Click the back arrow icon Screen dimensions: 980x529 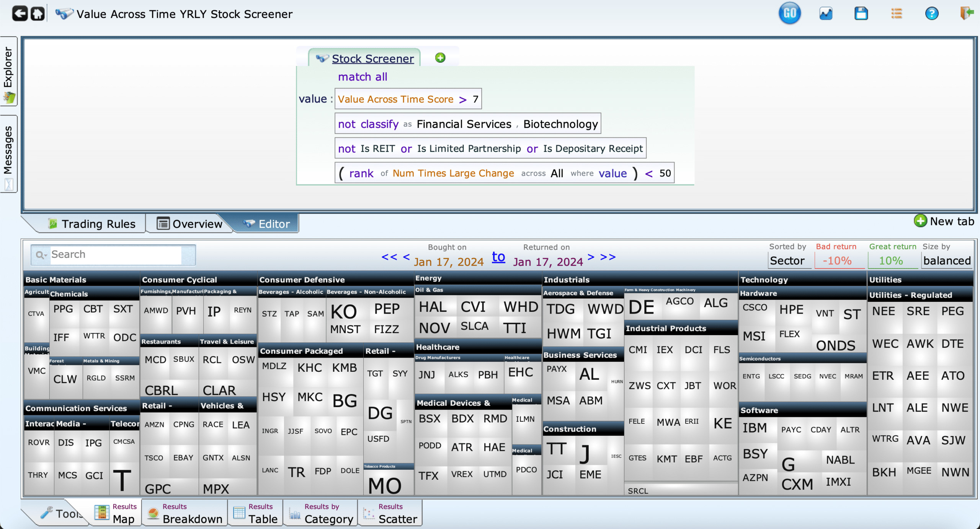[20, 14]
